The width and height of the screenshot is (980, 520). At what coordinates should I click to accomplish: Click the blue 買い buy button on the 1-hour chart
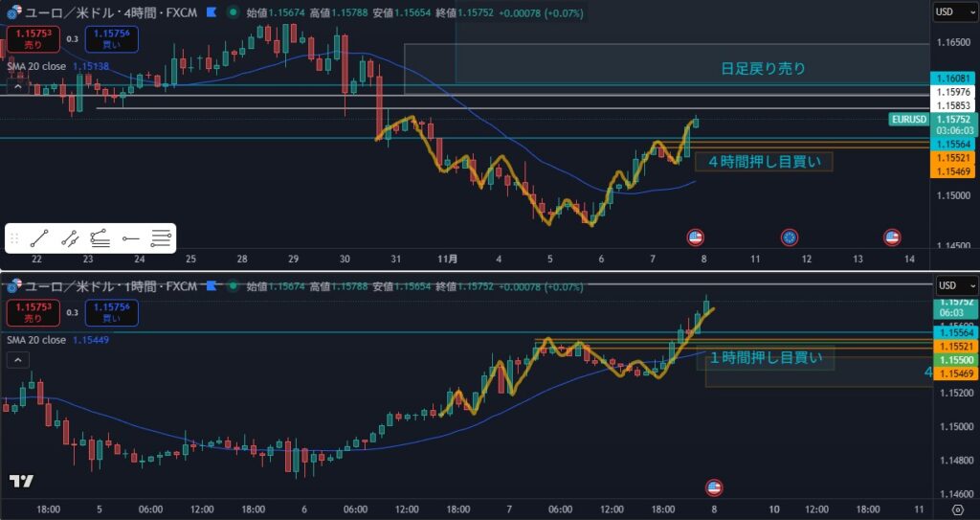click(x=109, y=312)
